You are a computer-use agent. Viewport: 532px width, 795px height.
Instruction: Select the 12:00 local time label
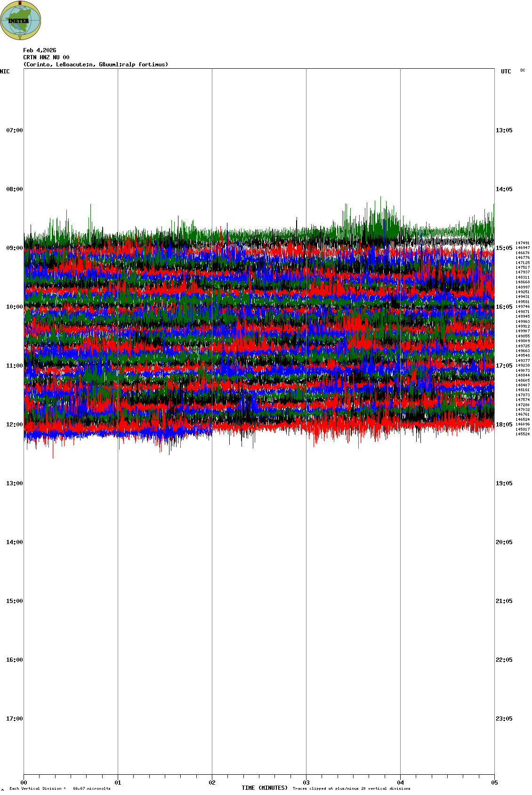[14, 425]
